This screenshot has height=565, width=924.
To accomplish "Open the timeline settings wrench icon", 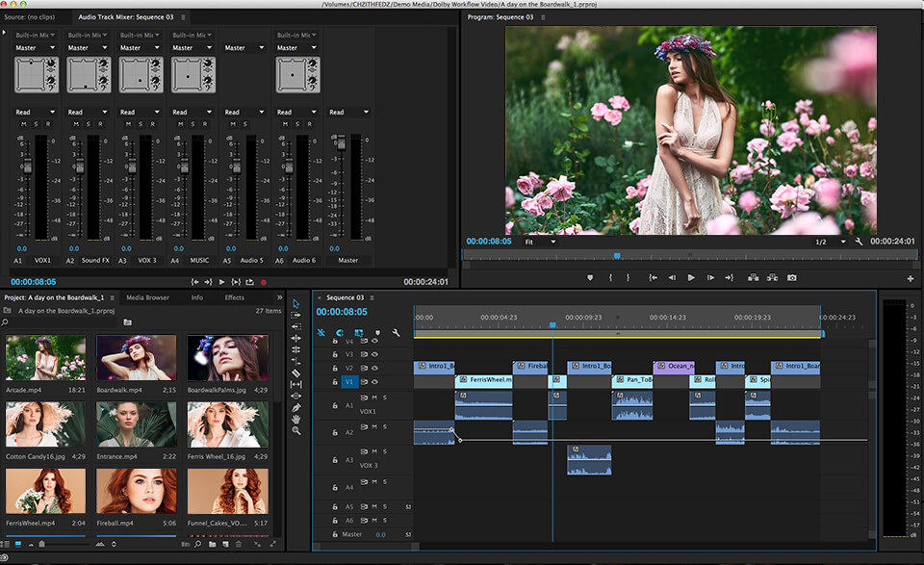I will 396,330.
